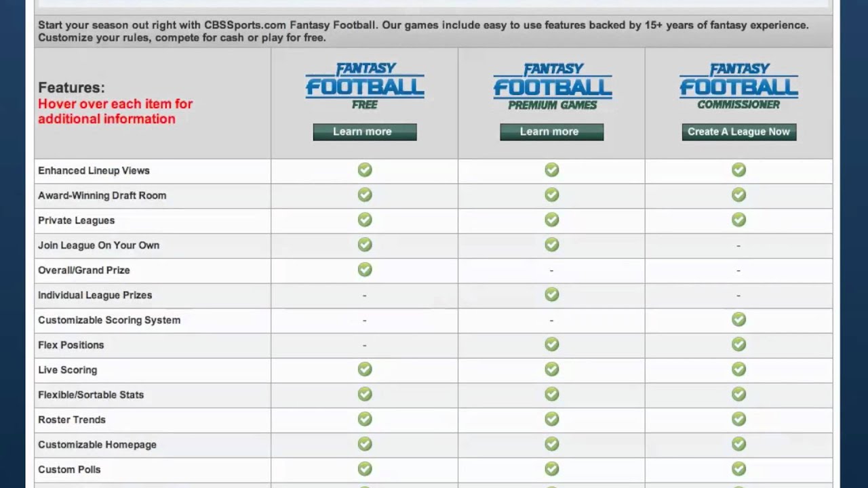This screenshot has height=488, width=868.
Task: Click the Customizable Homepage feature label
Action: tap(97, 445)
